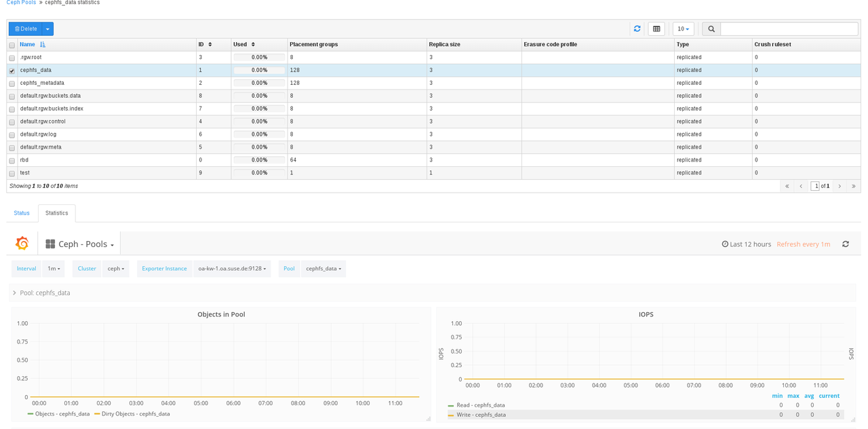Toggle the select-all checkbox in table header

12,45
